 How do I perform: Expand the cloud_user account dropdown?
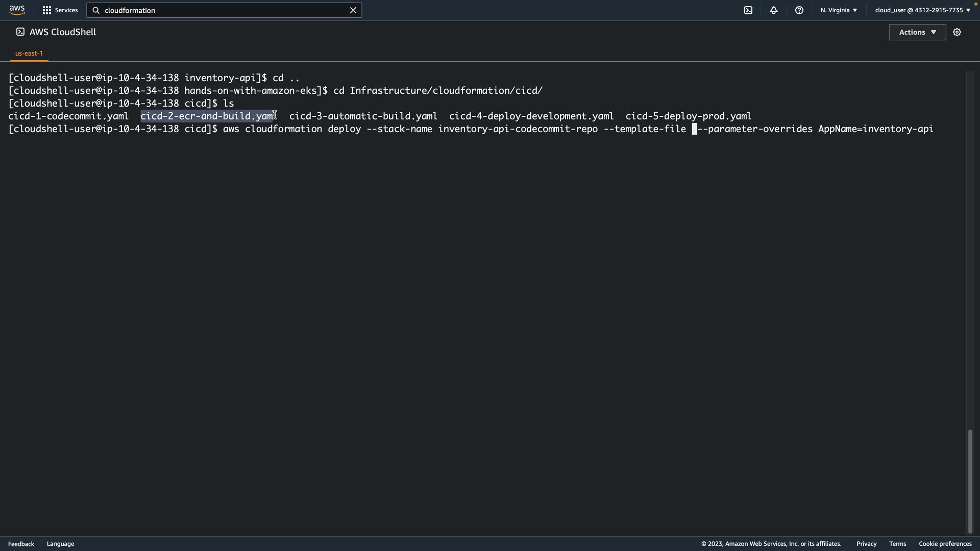(x=922, y=10)
